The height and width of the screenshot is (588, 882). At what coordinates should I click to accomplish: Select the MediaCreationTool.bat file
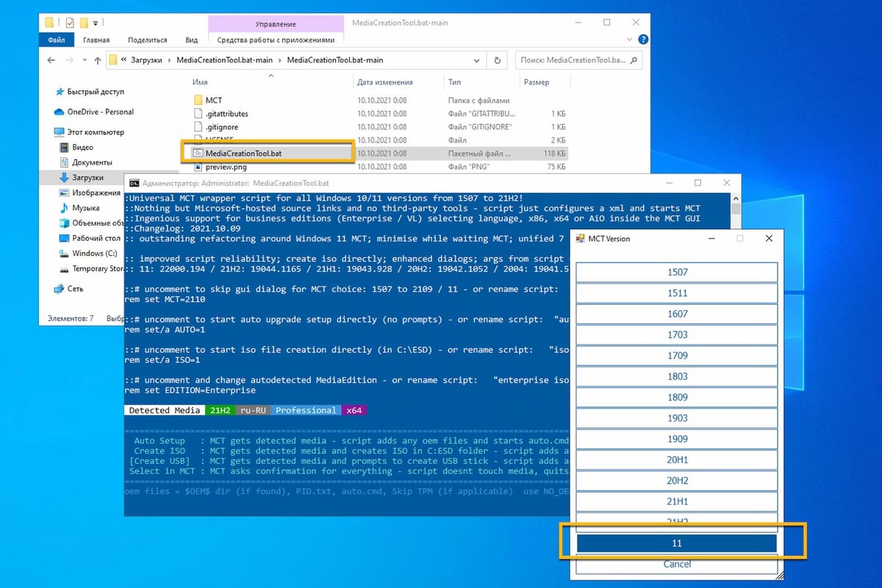click(x=243, y=154)
